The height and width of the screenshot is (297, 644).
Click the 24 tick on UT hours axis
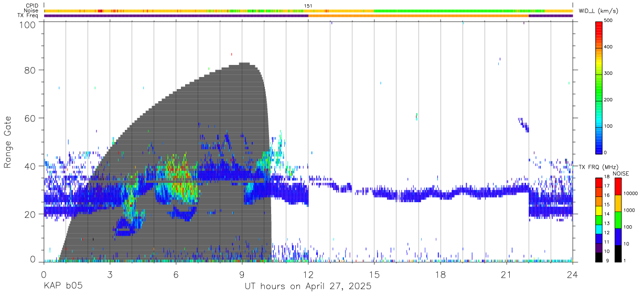coord(572,274)
